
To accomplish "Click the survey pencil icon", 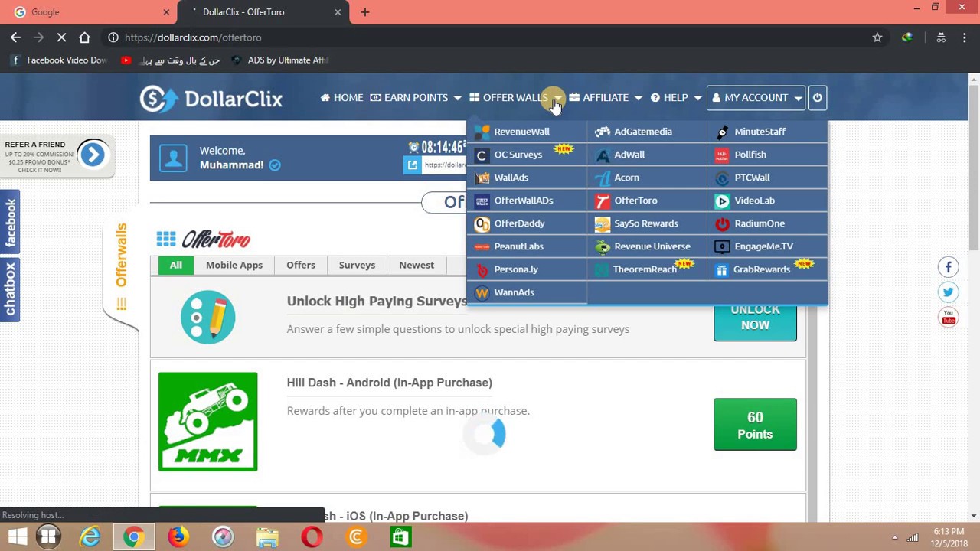I will point(208,317).
